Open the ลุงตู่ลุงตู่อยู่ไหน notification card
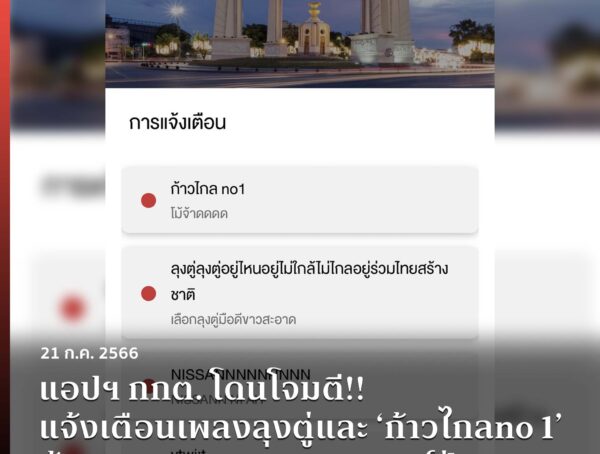This screenshot has height=454, width=600. 300,293
